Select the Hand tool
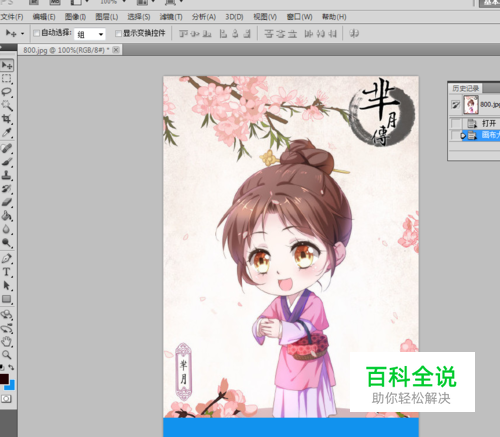 click(x=7, y=342)
